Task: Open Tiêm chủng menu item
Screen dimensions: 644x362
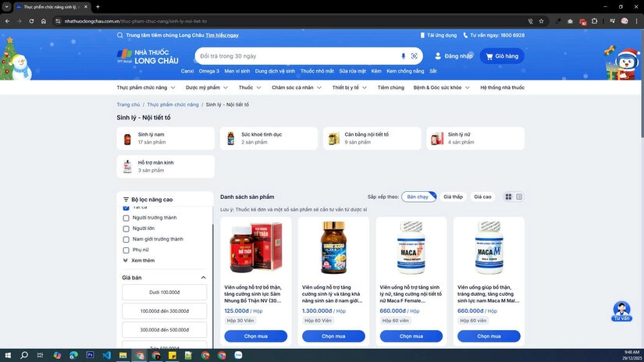Action: [390, 87]
